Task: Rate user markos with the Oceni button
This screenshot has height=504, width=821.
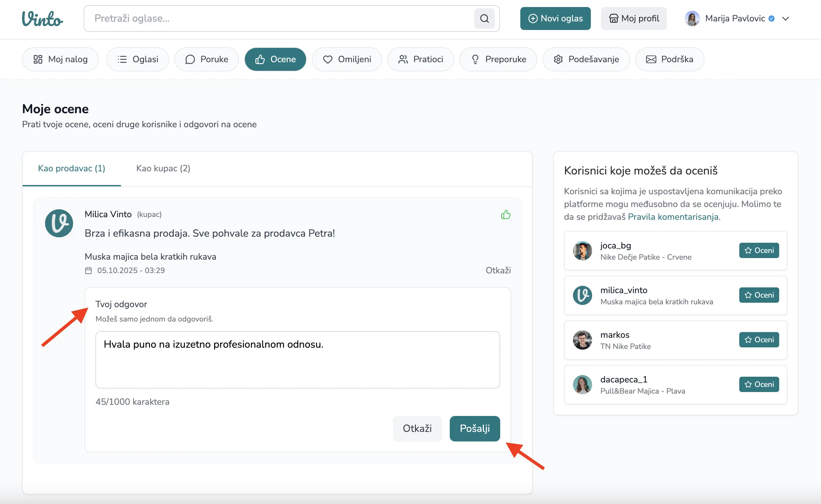Action: (759, 340)
